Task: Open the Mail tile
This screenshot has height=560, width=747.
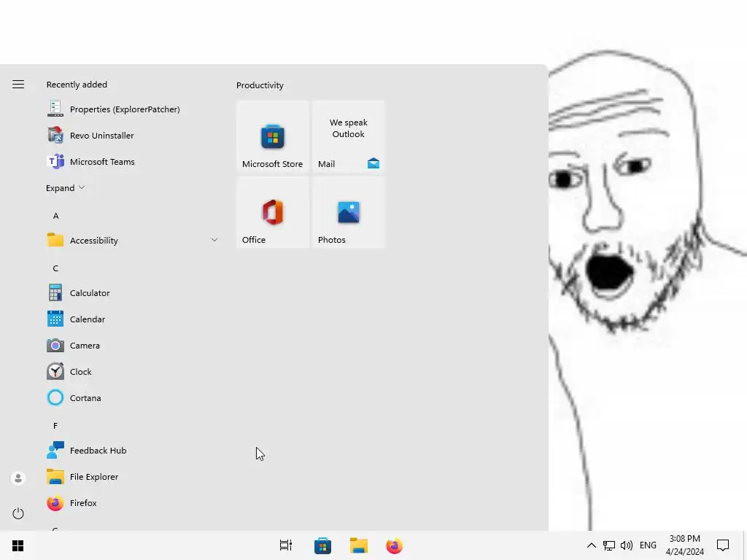Action: click(x=349, y=136)
